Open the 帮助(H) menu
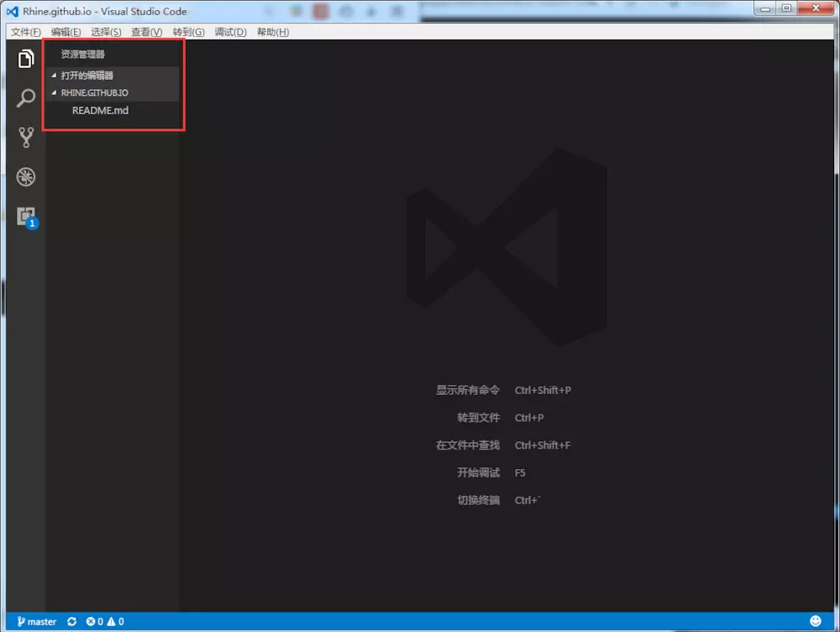Image resolution: width=840 pixels, height=632 pixels. pos(273,32)
